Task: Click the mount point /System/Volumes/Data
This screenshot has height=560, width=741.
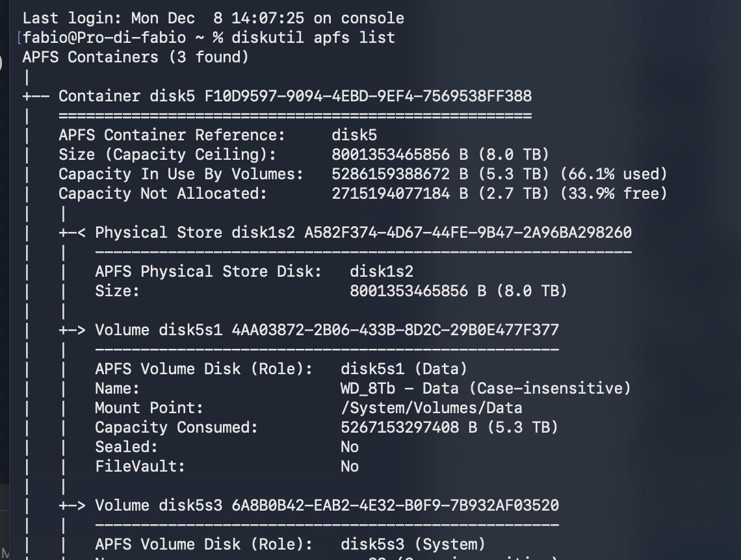Action: point(431,408)
